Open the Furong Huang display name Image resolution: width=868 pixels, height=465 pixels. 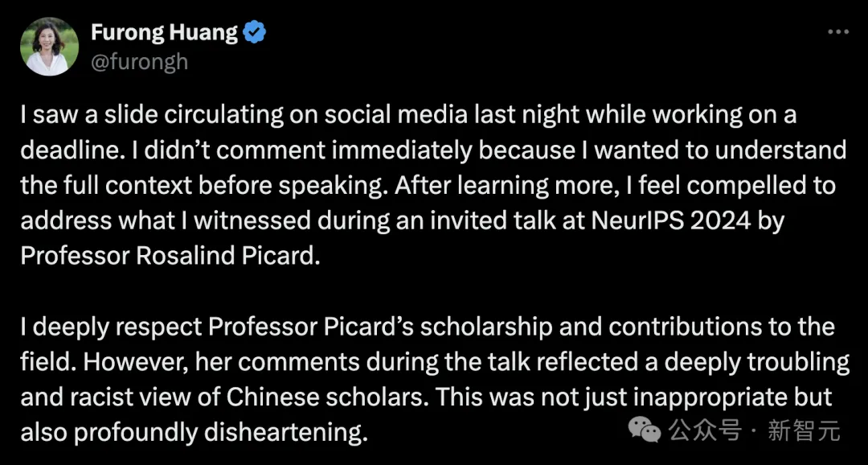[164, 33]
